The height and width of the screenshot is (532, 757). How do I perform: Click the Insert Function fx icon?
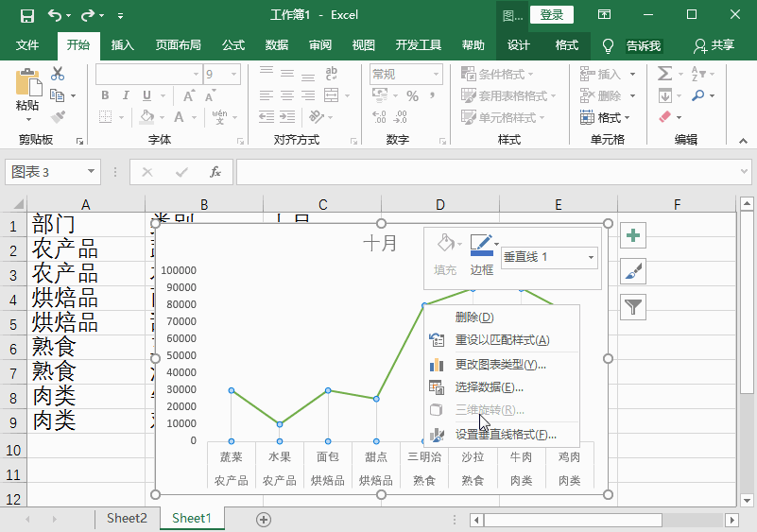[x=215, y=172]
